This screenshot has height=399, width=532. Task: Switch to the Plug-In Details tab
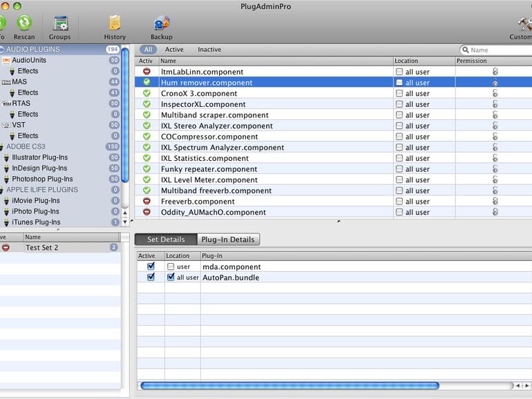point(227,240)
